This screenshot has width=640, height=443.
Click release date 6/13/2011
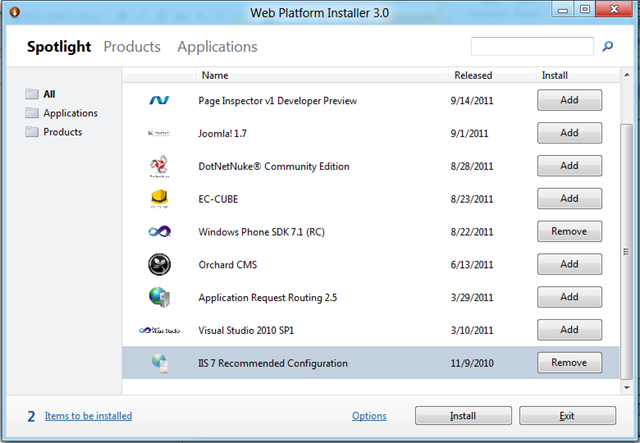pyautogui.click(x=472, y=265)
